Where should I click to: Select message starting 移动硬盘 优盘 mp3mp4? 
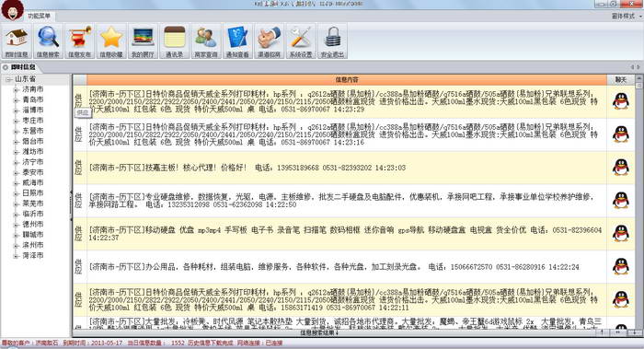(x=345, y=234)
